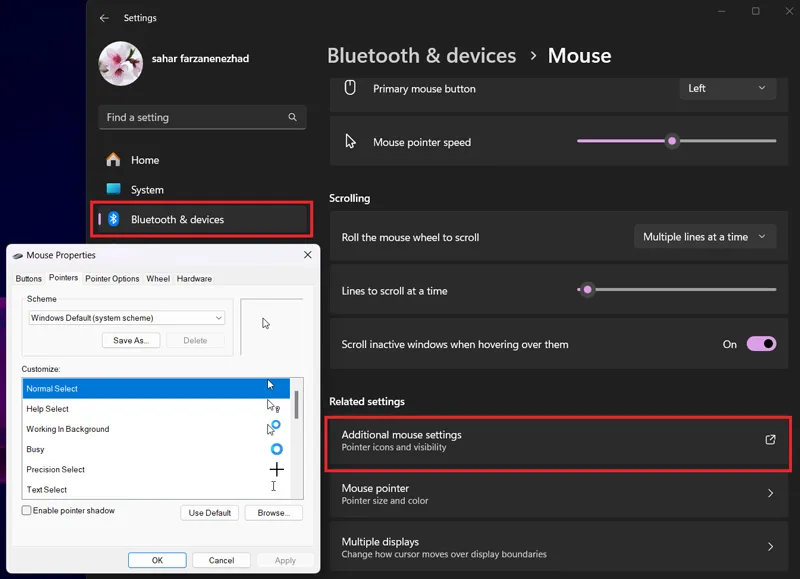Switch to Pointer Options tab
Screen dimensions: 800x579
112,279
